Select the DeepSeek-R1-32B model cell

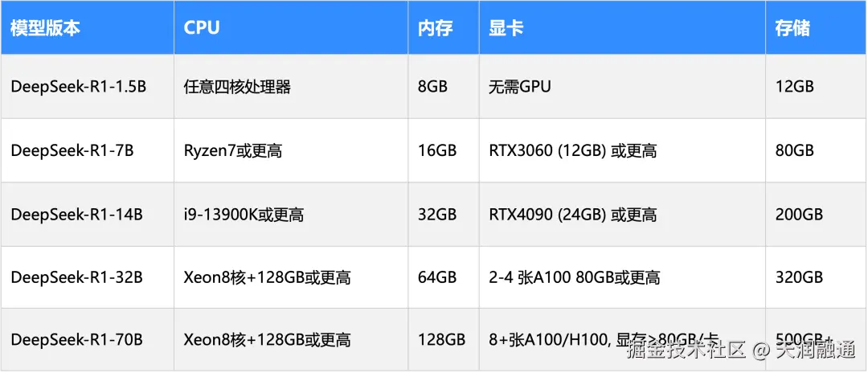click(x=88, y=277)
